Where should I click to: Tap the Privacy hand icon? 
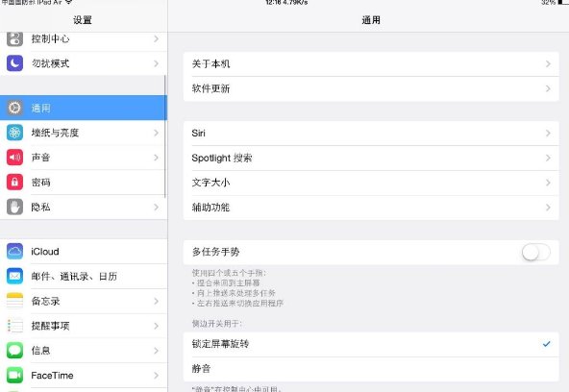(x=14, y=208)
